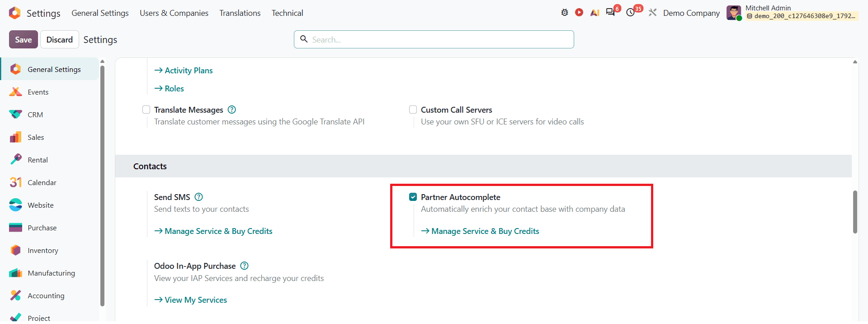The image size is (868, 324).
Task: Open the debug bug icon menu
Action: [565, 13]
